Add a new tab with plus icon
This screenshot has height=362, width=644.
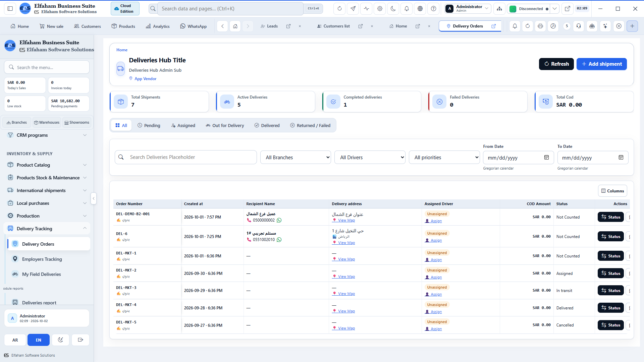pyautogui.click(x=632, y=26)
